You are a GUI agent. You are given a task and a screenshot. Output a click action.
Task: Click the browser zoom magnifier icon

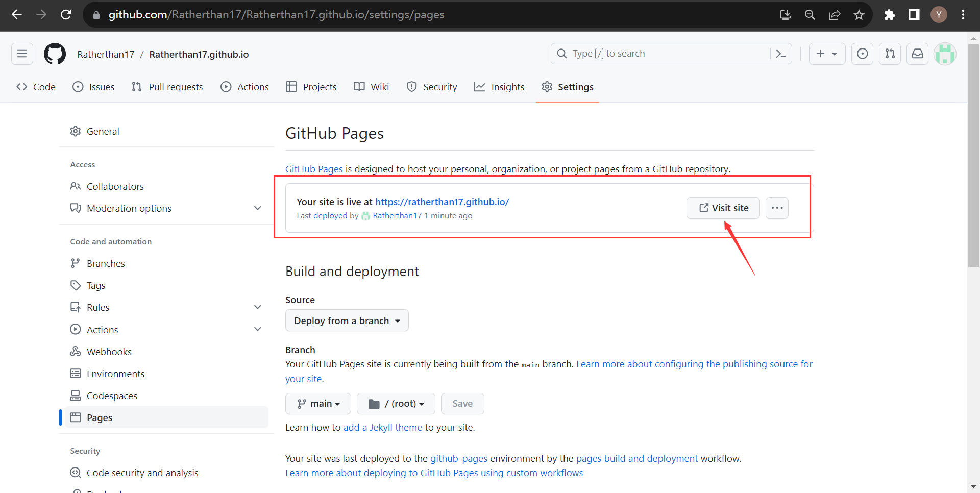[810, 15]
